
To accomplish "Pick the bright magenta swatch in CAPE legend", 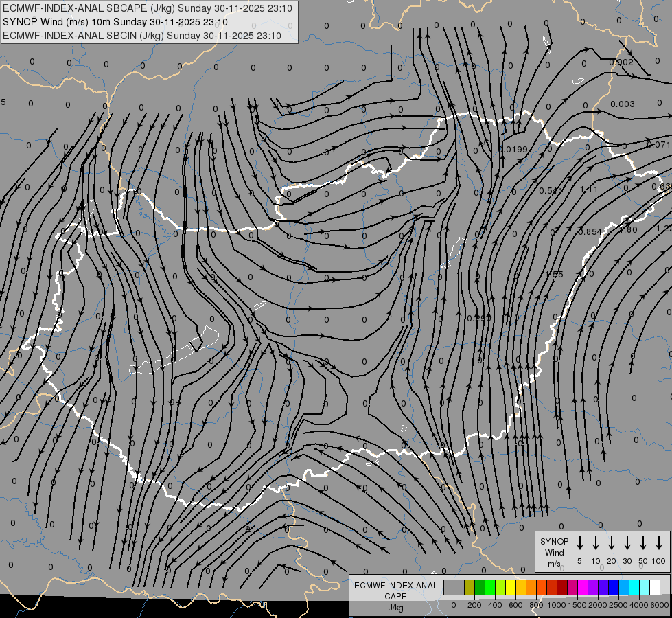I will (x=583, y=587).
